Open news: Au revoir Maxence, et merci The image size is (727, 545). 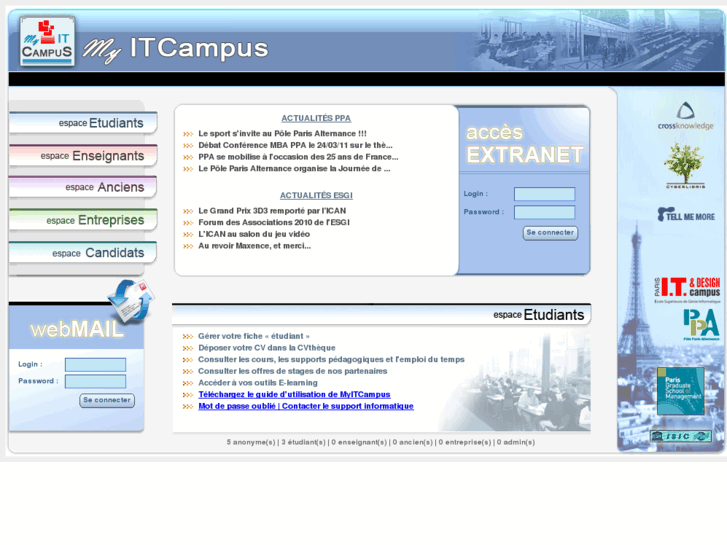tap(255, 246)
